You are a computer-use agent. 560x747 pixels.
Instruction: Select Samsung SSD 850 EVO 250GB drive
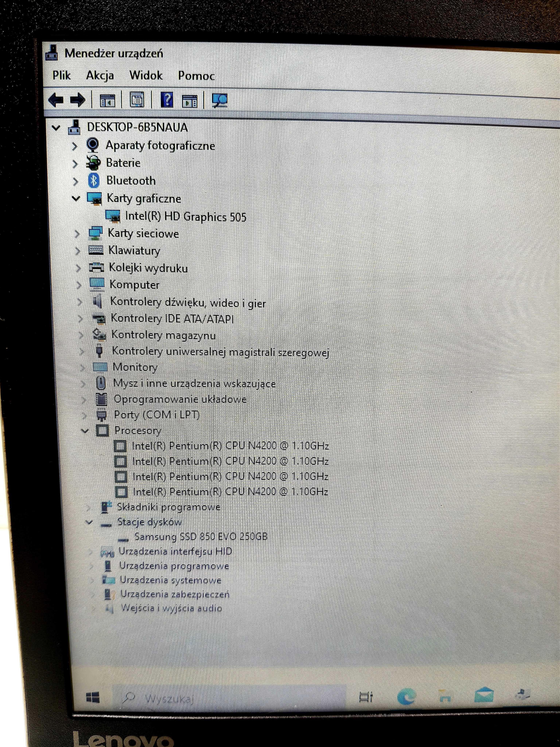pos(201,536)
